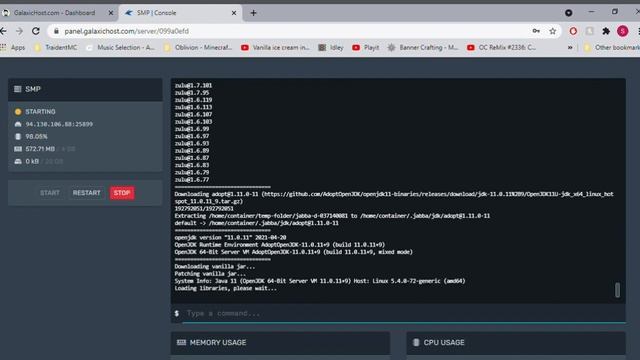This screenshot has width=640, height=360.
Task: Grab the console scrollbar thumb
Action: (x=617, y=290)
